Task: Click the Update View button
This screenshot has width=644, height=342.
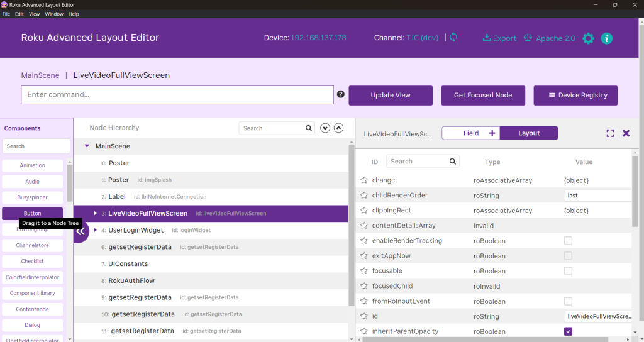Action: point(391,96)
